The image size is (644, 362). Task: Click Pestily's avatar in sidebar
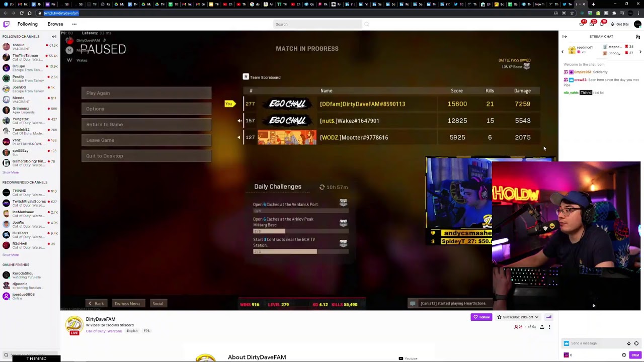(x=6, y=78)
